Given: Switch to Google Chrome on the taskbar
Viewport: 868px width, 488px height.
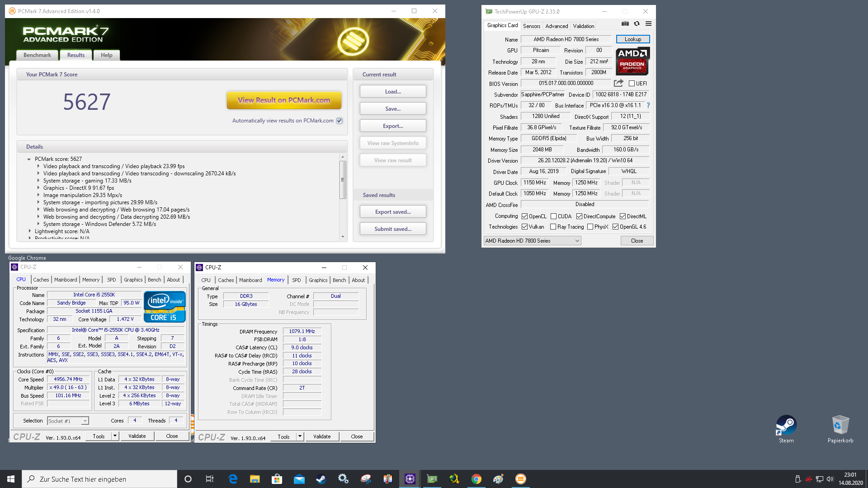Looking at the screenshot, I should coord(476,479).
